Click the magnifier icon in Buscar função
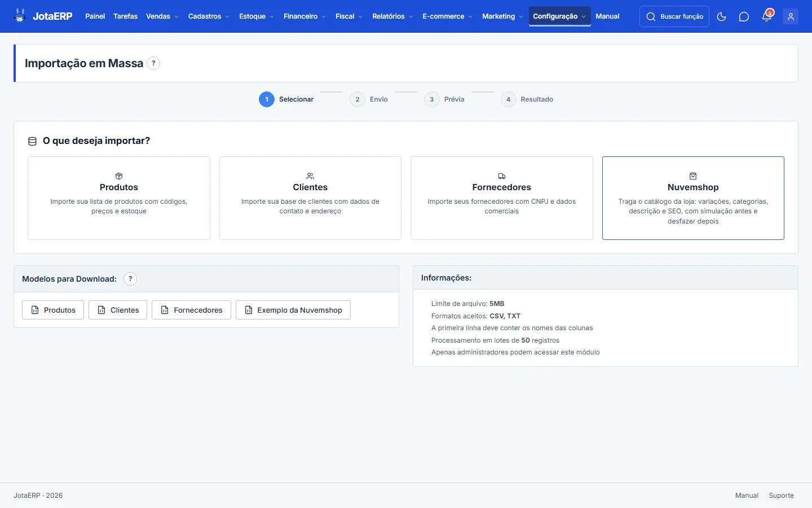The height and width of the screenshot is (508, 812). click(651, 16)
